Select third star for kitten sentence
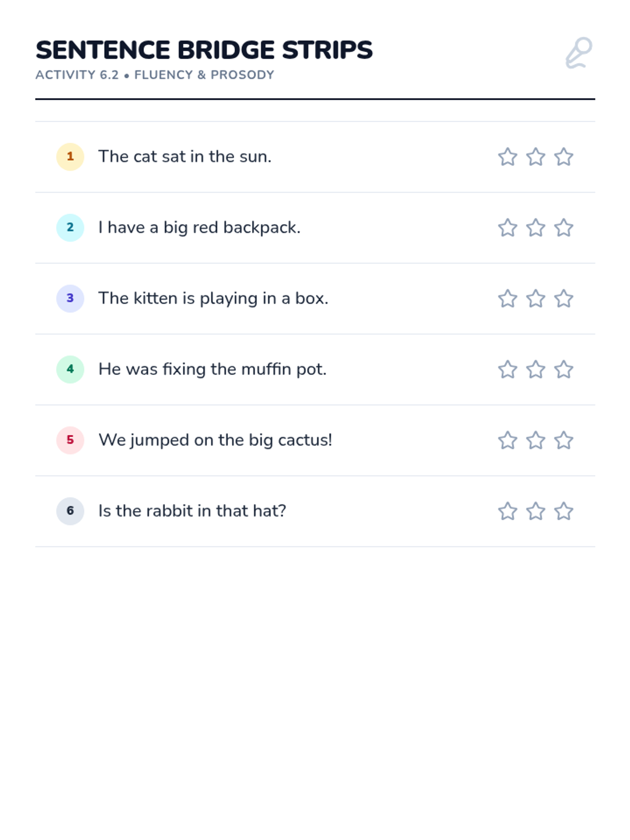Image resolution: width=630 pixels, height=840 pixels. (563, 299)
